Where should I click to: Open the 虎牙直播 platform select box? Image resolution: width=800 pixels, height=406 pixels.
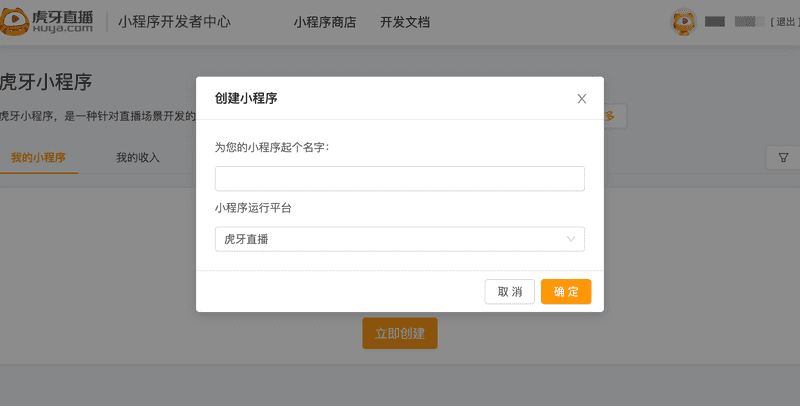pos(399,239)
